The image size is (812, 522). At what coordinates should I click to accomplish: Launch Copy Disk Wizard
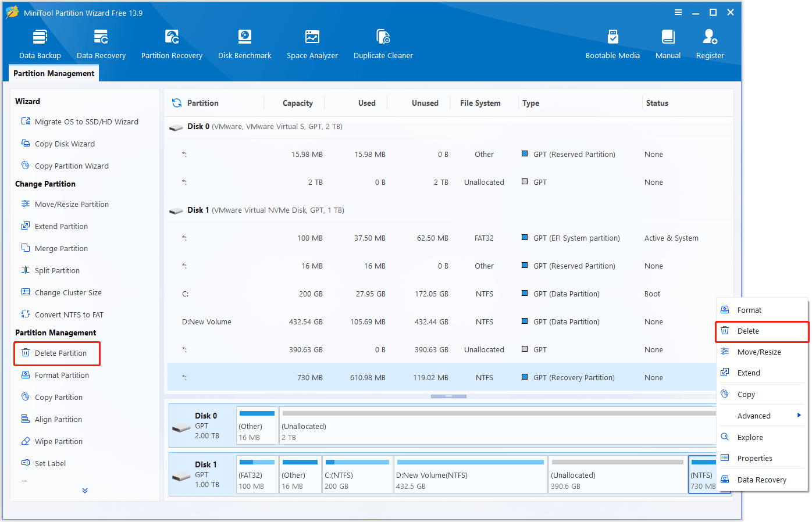point(58,144)
